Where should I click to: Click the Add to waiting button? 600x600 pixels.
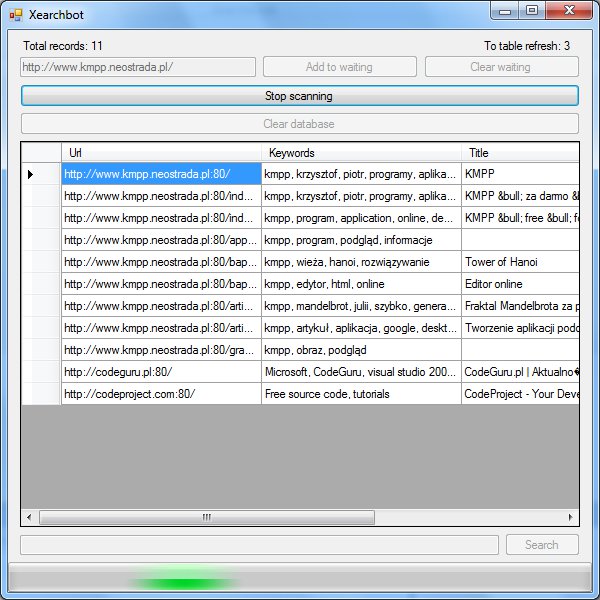tap(339, 67)
